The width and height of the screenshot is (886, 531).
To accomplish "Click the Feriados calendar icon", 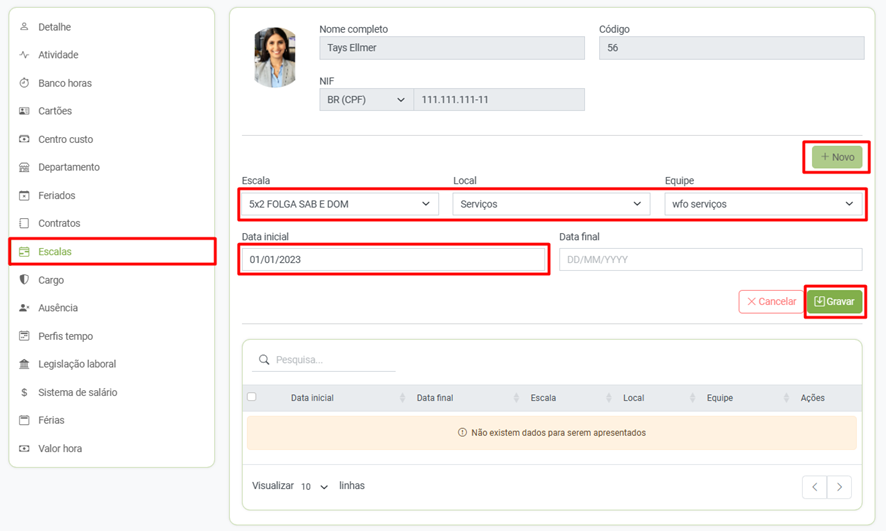I will 24,195.
